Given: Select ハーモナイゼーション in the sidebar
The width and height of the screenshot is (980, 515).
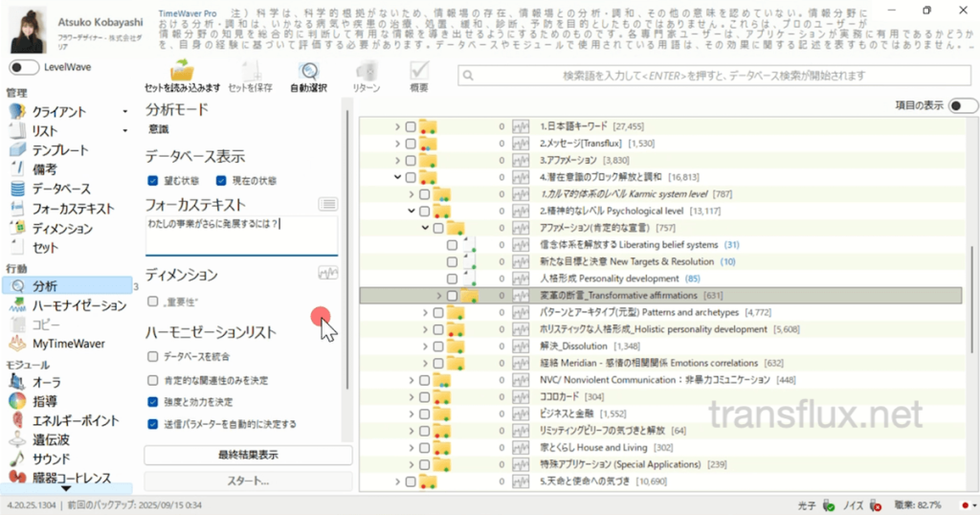Looking at the screenshot, I should pyautogui.click(x=79, y=305).
